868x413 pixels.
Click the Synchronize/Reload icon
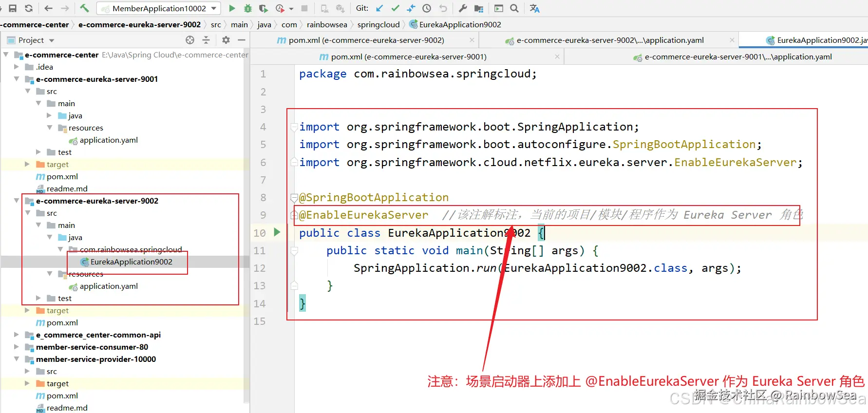(29, 8)
